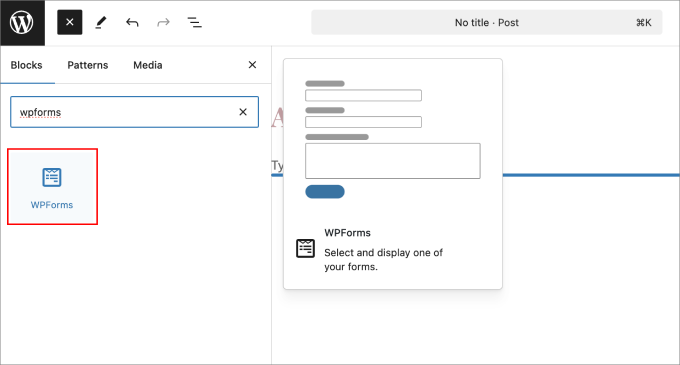The height and width of the screenshot is (365, 680).
Task: Open the WordPress logo menu
Action: (x=22, y=23)
